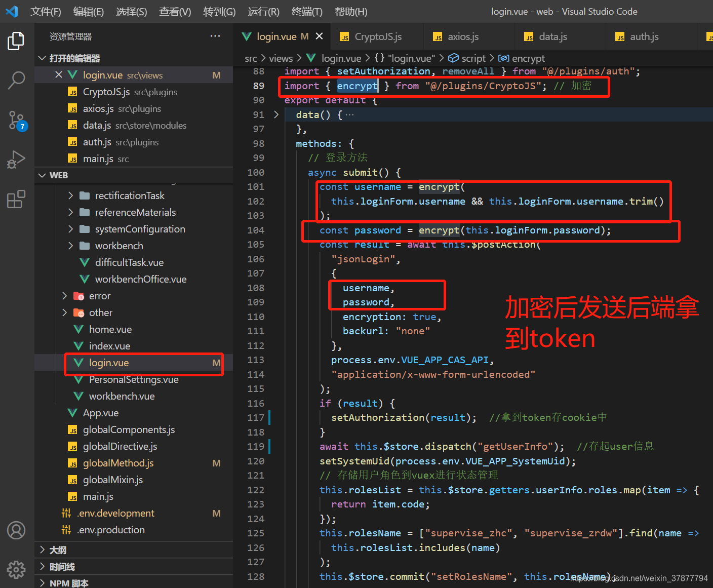Image resolution: width=713 pixels, height=588 pixels.
Task: Select login.vue in WEB file tree
Action: [134, 363]
